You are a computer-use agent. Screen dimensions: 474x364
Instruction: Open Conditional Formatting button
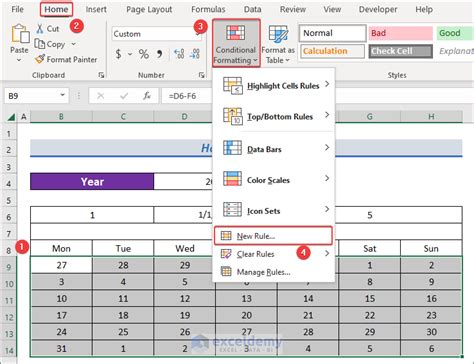(x=236, y=43)
